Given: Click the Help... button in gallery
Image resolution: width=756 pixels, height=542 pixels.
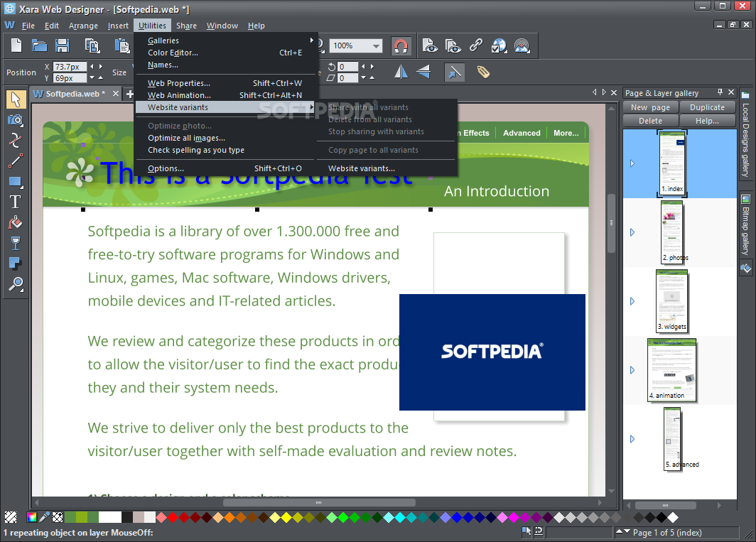Looking at the screenshot, I should tap(707, 121).
